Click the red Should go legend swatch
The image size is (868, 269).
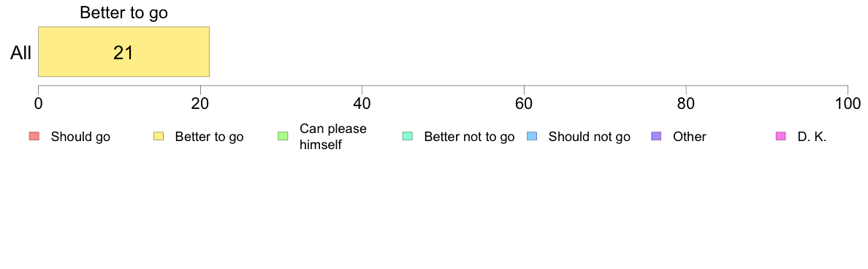click(34, 136)
